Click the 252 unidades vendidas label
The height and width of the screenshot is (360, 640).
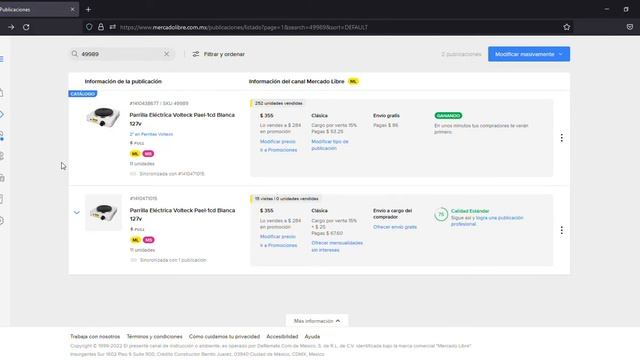click(x=278, y=103)
